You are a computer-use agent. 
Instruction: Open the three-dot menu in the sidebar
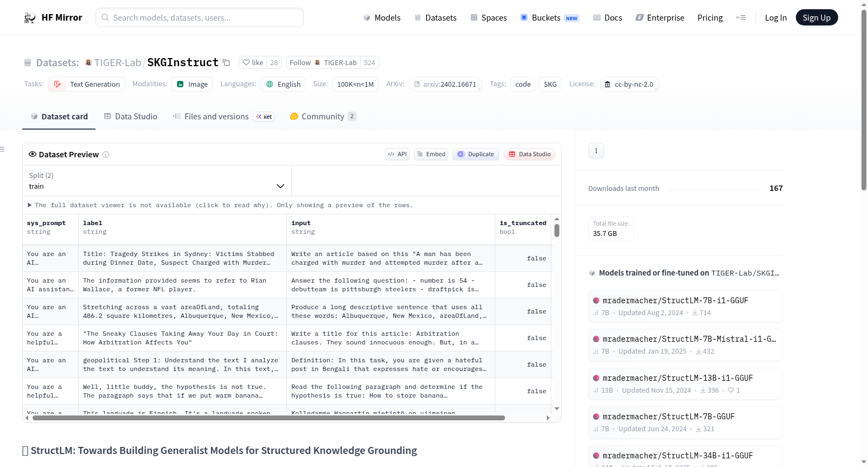pyautogui.click(x=596, y=151)
